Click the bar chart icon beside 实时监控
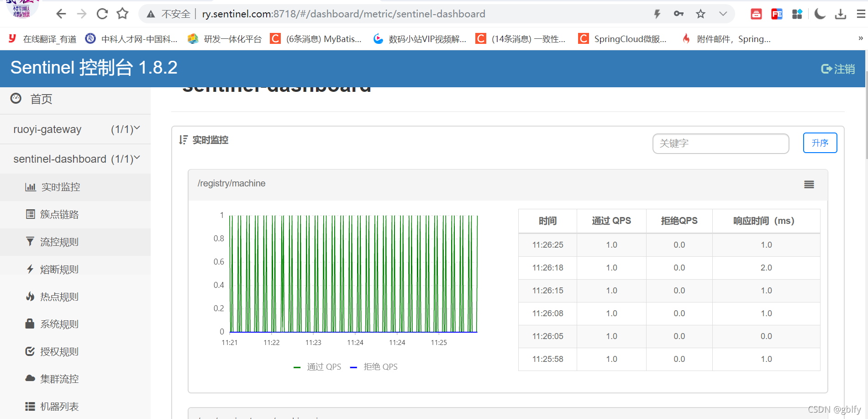 pyautogui.click(x=31, y=187)
